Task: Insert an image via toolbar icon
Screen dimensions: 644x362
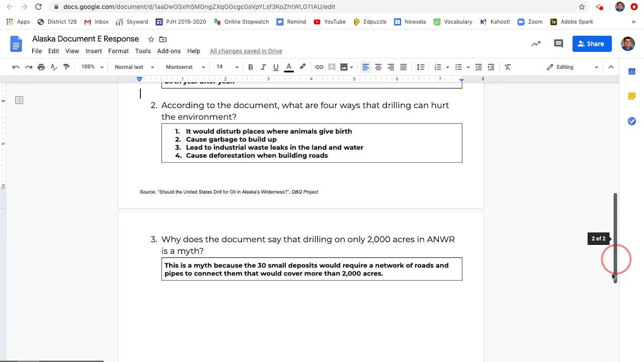Action: pyautogui.click(x=344, y=67)
